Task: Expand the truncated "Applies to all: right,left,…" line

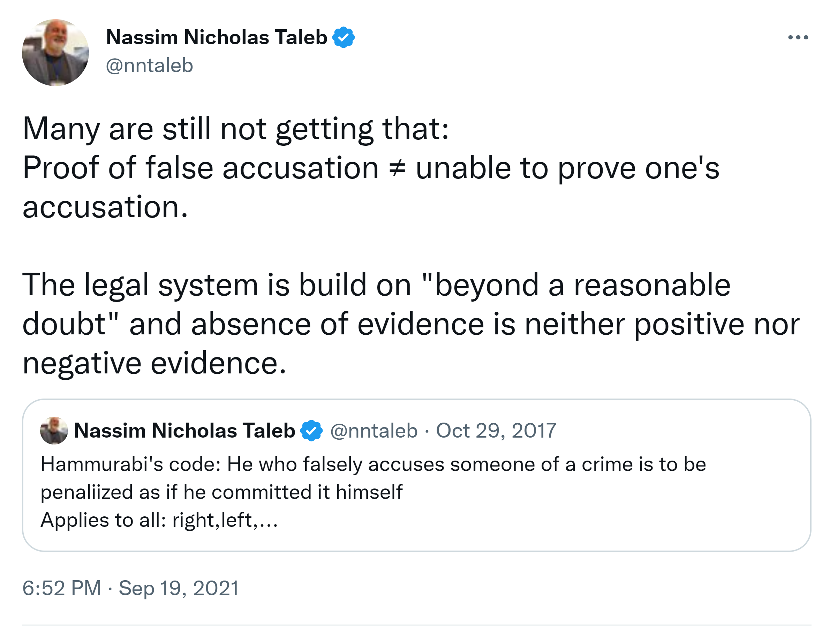Action: (159, 520)
